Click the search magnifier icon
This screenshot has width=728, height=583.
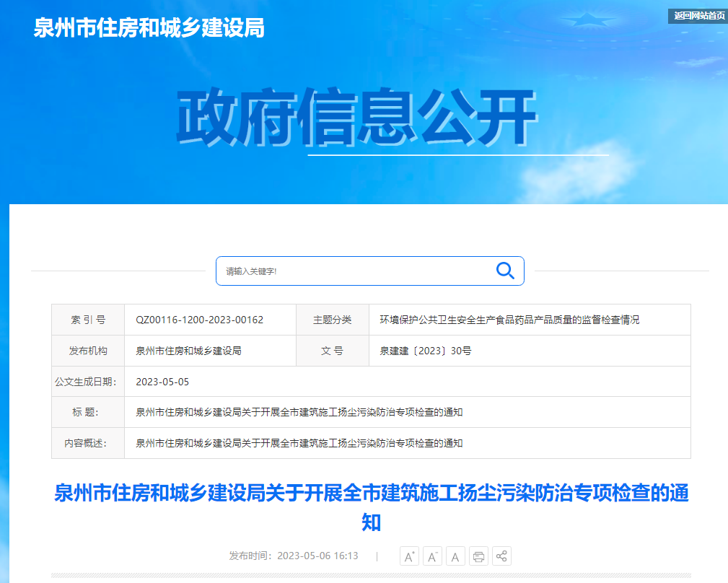504,271
